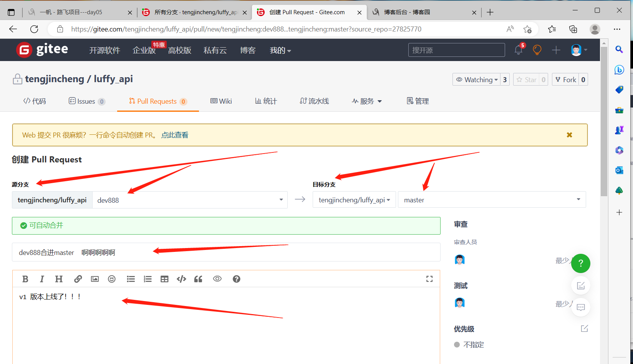Add this page to browser favorites
The width and height of the screenshot is (633, 364).
point(527,29)
